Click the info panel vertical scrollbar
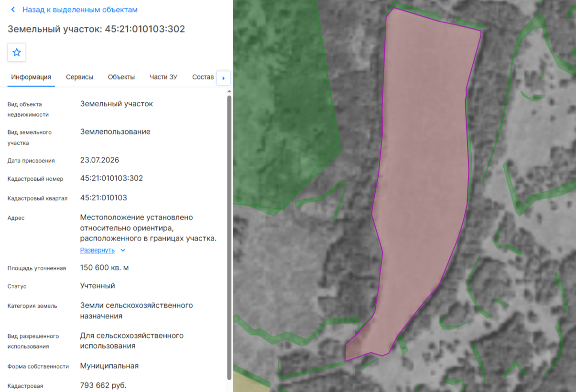Image resolution: width=576 pixels, height=392 pixels. click(x=229, y=237)
